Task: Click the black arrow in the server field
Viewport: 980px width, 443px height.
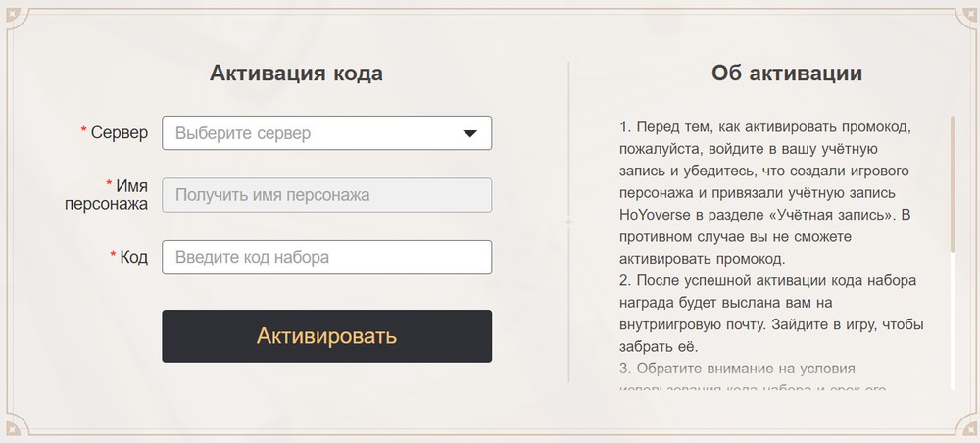Action: pos(469,133)
